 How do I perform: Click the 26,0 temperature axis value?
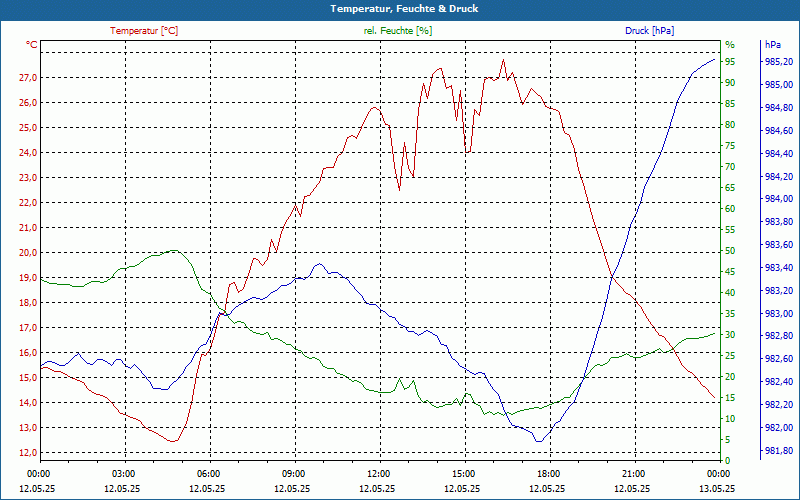click(28, 103)
